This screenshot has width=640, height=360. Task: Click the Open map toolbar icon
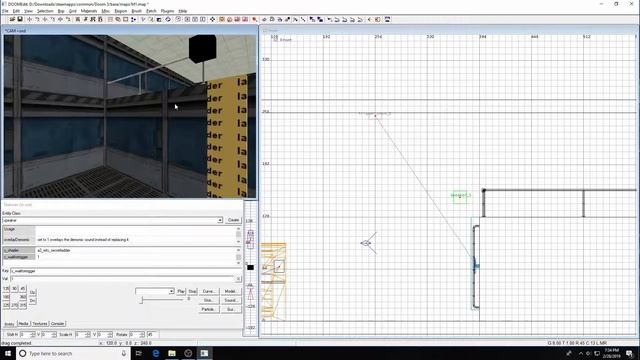12,19
